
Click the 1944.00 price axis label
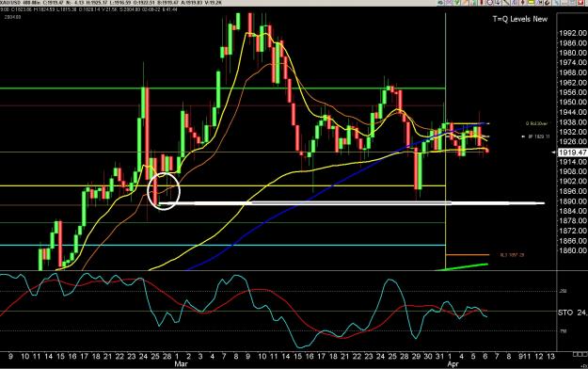point(573,112)
